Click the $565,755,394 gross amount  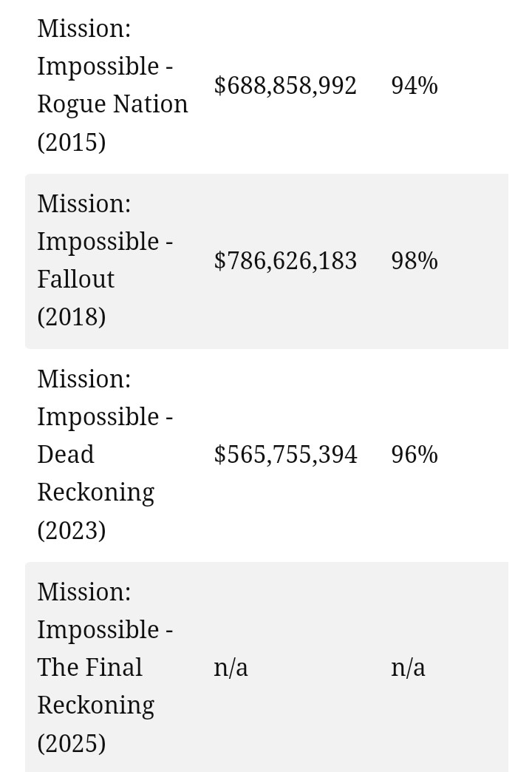tap(285, 454)
